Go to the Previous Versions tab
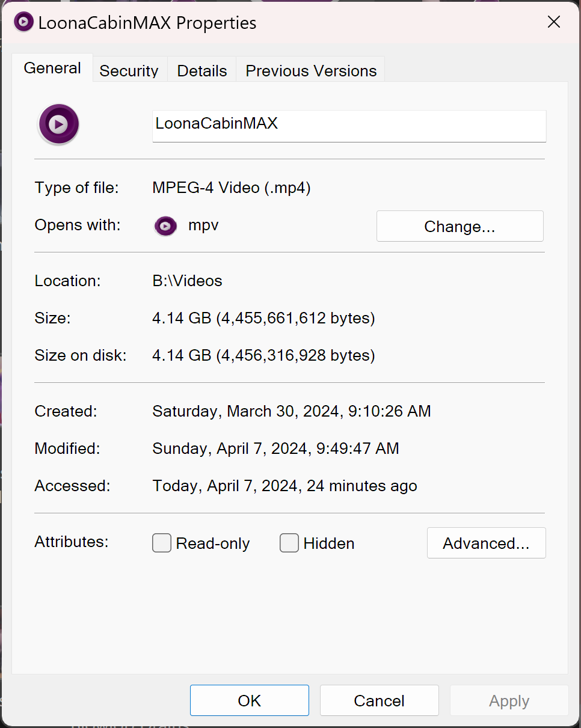The image size is (581, 728). [x=311, y=71]
